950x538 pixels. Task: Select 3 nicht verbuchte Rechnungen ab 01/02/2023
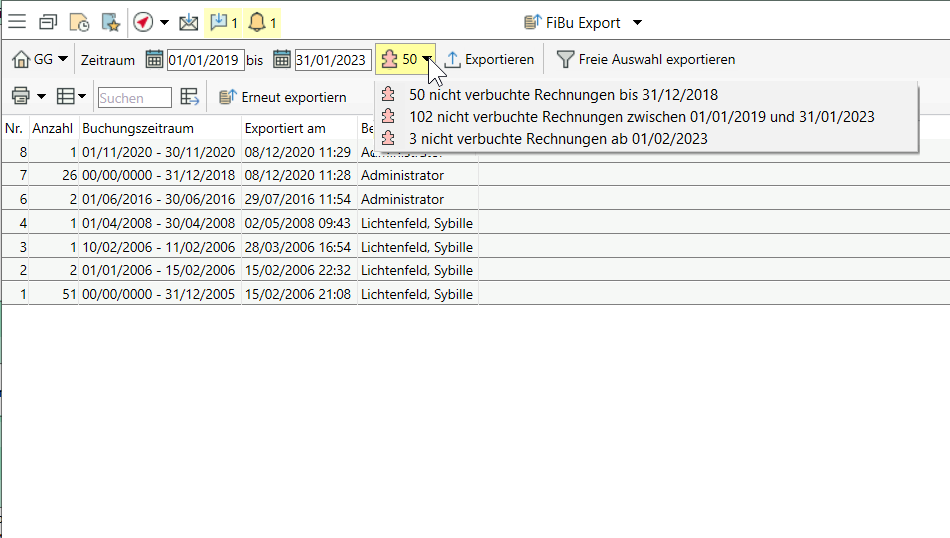point(558,139)
